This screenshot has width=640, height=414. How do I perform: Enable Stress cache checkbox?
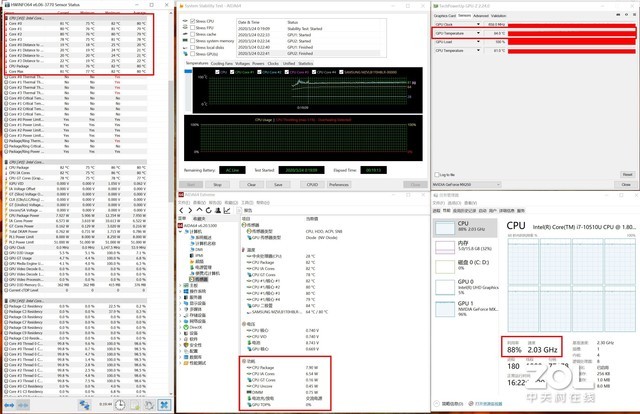[193, 34]
